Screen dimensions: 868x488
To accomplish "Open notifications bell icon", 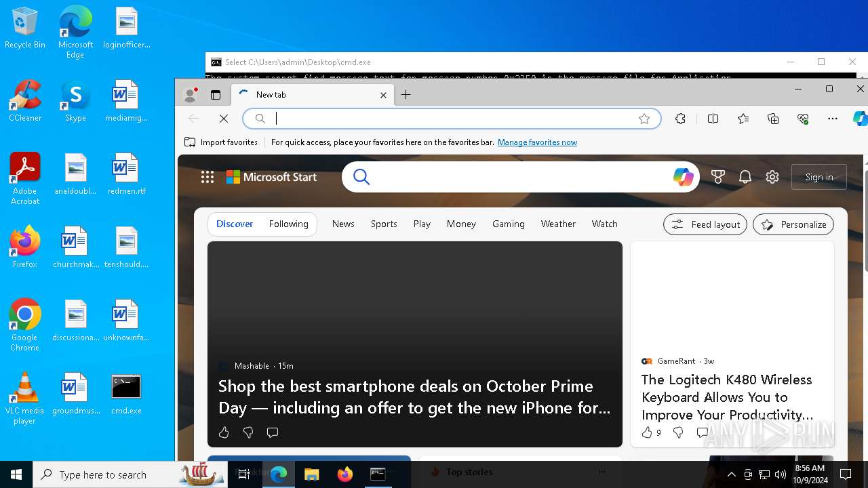I will [x=745, y=177].
